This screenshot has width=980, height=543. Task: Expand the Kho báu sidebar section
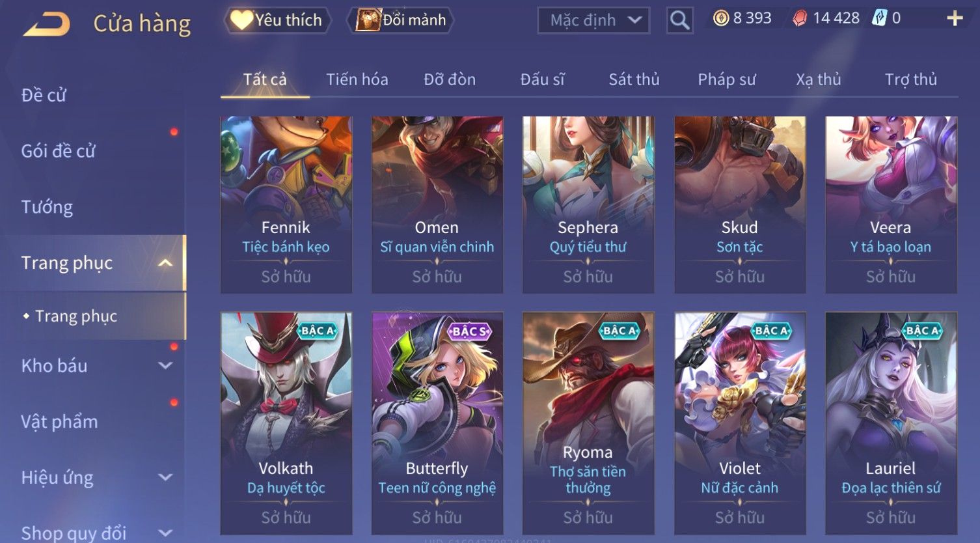click(165, 366)
